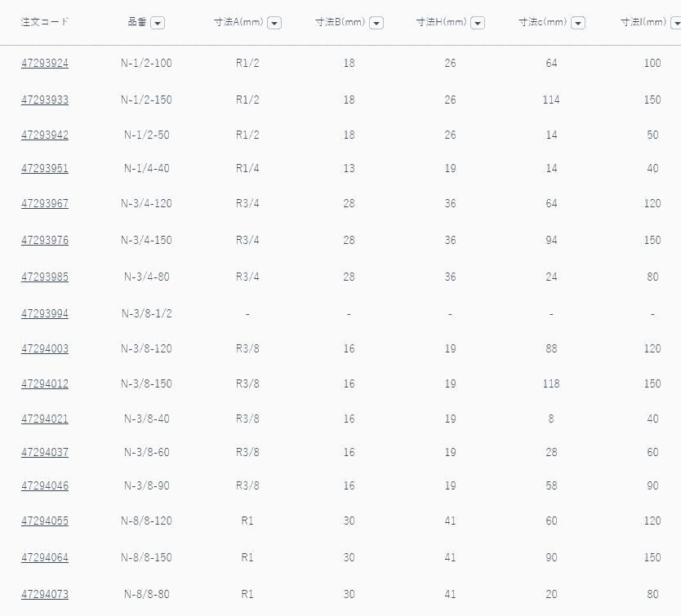Open order code 47293924 link
The height and width of the screenshot is (616, 681).
click(x=45, y=64)
